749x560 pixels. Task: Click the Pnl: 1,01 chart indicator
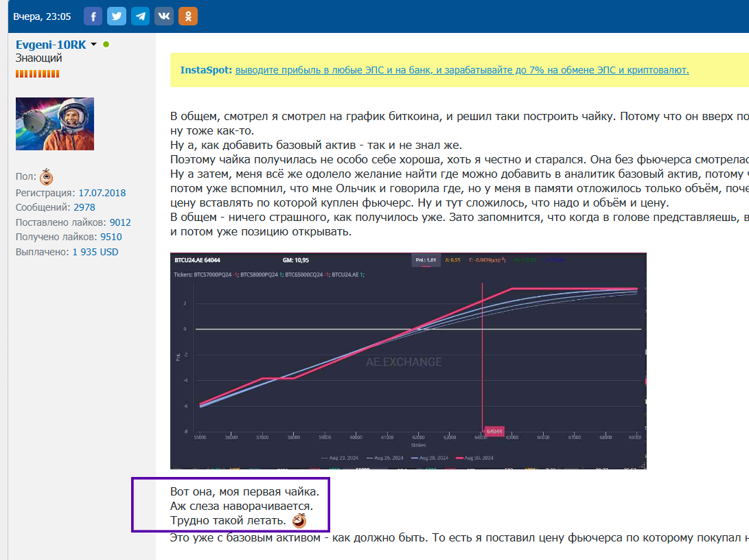coord(426,260)
